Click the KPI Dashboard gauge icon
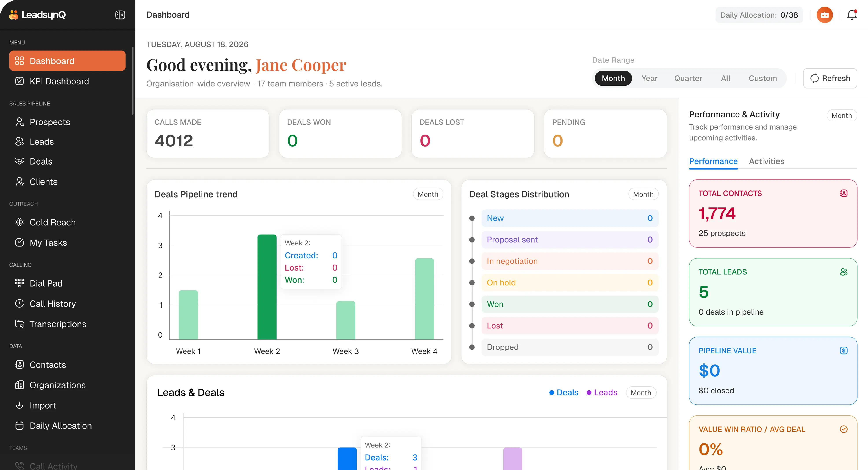Screen dimensions: 868x470 coord(20,81)
